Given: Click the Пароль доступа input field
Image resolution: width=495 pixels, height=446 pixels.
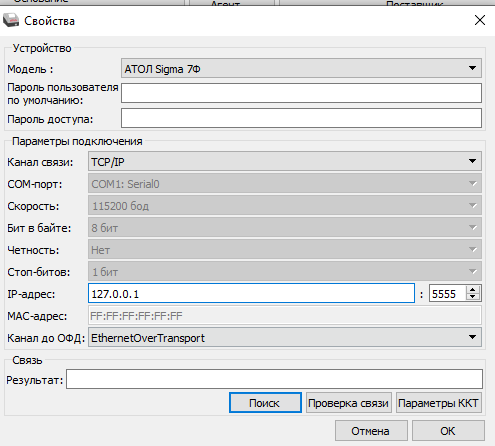Looking at the screenshot, I should [x=301, y=118].
